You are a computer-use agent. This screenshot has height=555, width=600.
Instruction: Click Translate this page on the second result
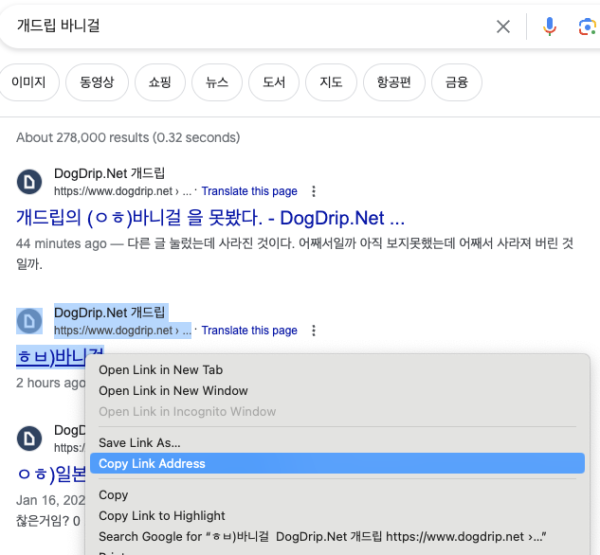coord(249,330)
